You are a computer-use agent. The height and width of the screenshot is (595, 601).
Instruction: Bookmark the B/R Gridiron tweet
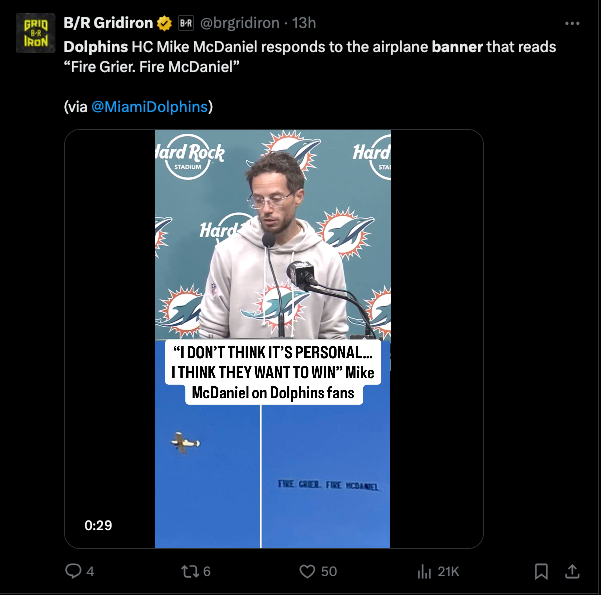[541, 571]
